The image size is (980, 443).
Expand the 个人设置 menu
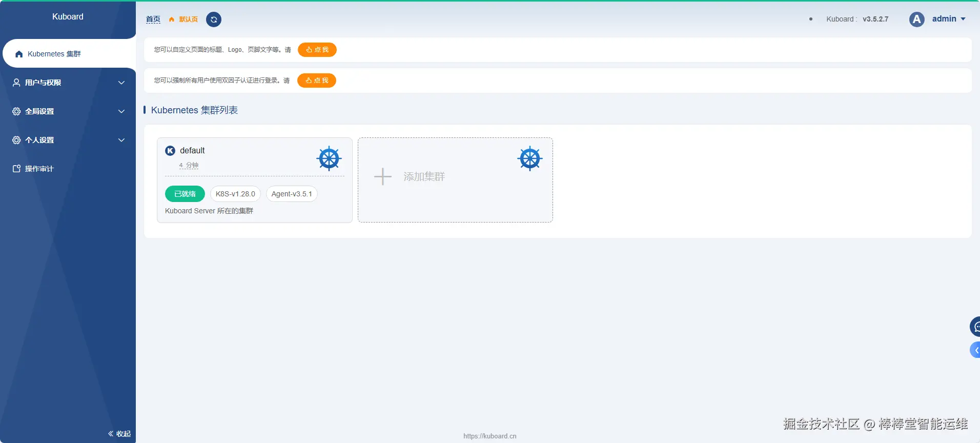68,140
